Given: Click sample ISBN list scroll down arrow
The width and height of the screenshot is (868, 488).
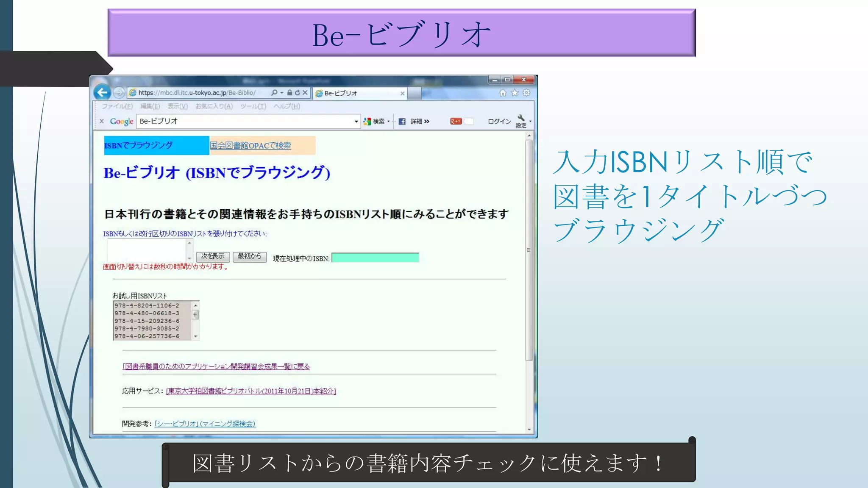Looking at the screenshot, I should [x=195, y=336].
